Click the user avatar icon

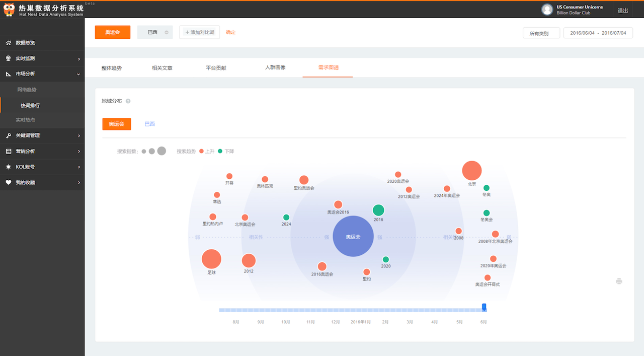coord(547,10)
